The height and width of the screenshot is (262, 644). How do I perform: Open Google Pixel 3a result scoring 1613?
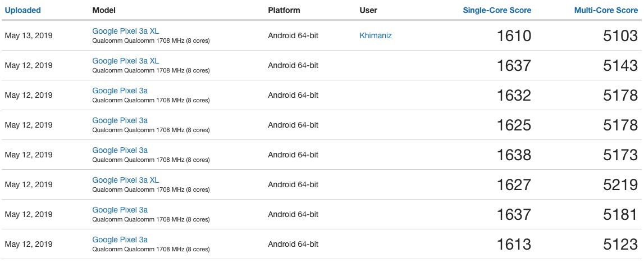tap(120, 240)
